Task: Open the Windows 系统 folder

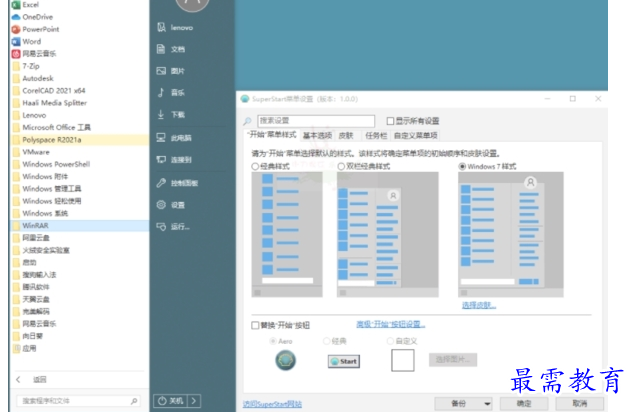Action: click(40, 213)
